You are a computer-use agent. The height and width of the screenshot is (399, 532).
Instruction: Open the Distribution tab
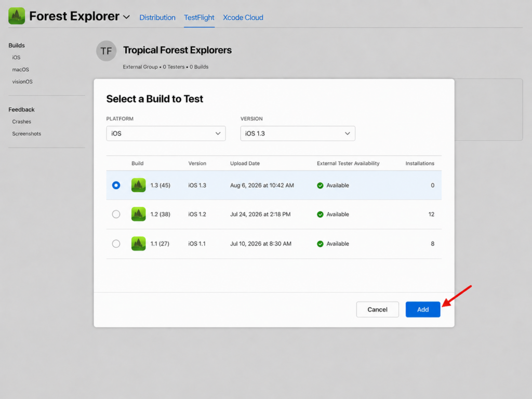157,17
